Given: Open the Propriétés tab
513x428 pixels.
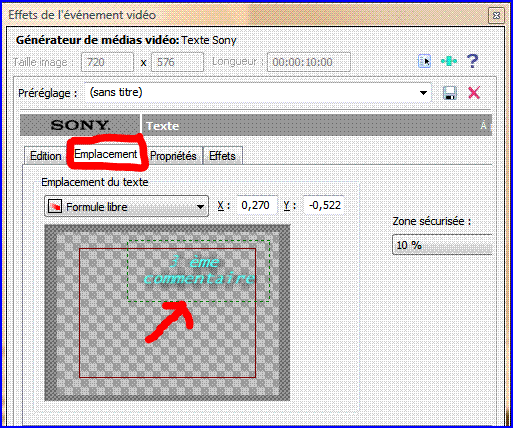Looking at the screenshot, I should [173, 156].
